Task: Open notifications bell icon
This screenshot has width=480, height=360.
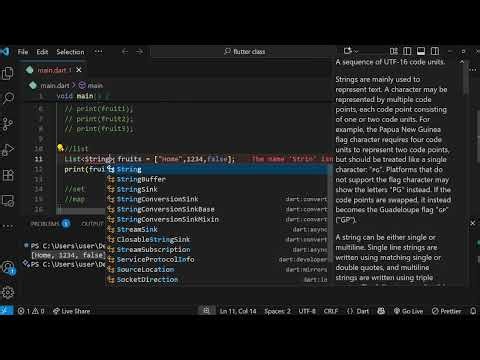Action: tap(473, 311)
